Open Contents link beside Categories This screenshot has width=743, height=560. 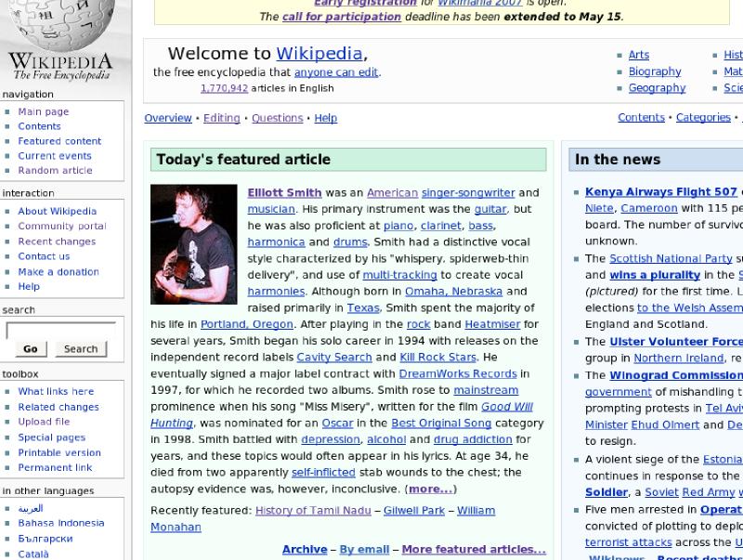(641, 118)
